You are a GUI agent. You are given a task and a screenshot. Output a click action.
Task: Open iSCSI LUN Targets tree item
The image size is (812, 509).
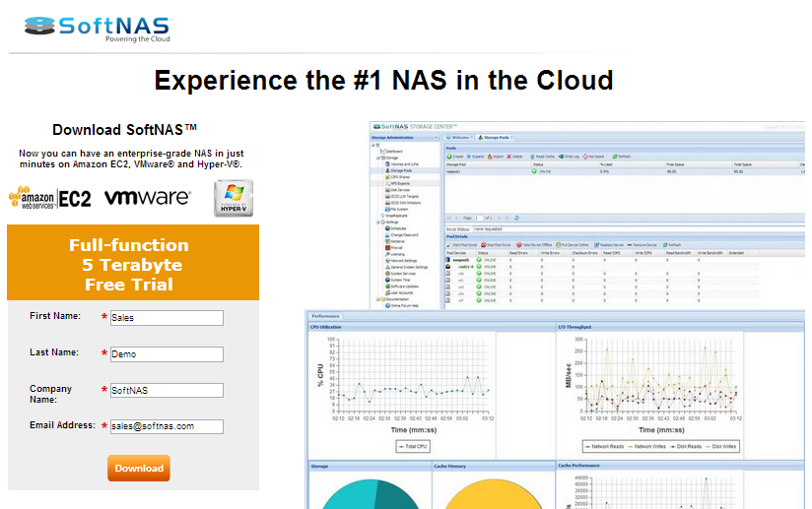(402, 196)
